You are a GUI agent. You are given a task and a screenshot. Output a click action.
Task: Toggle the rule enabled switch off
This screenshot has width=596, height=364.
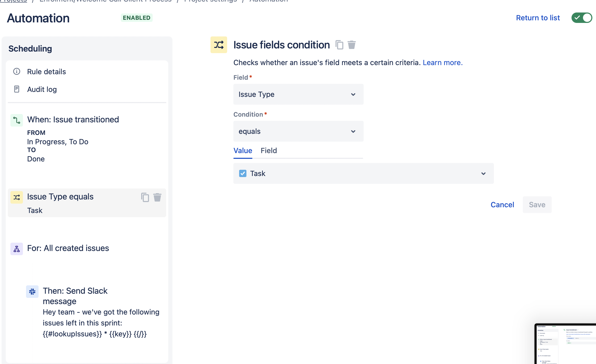tap(581, 18)
